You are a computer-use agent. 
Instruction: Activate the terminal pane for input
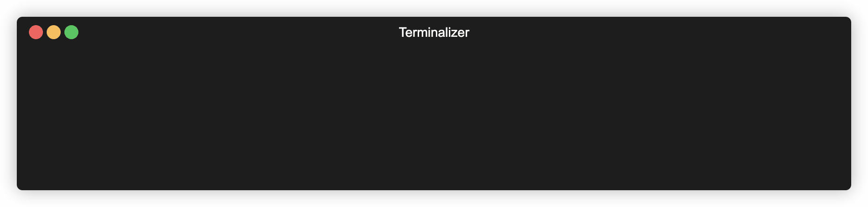434,117
